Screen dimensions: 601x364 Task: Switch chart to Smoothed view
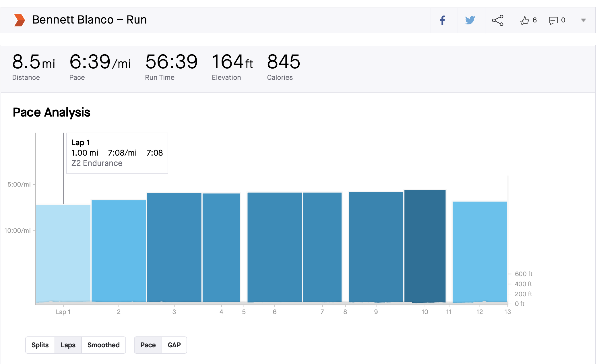point(103,345)
